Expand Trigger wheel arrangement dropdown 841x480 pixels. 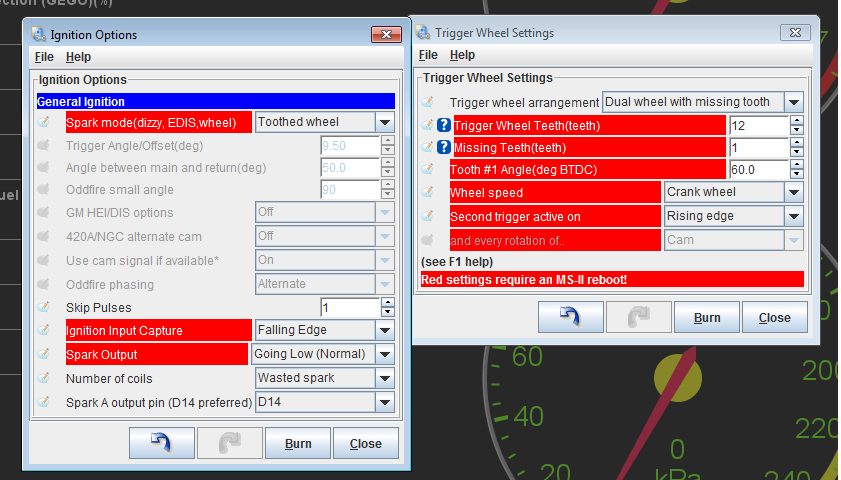(793, 102)
